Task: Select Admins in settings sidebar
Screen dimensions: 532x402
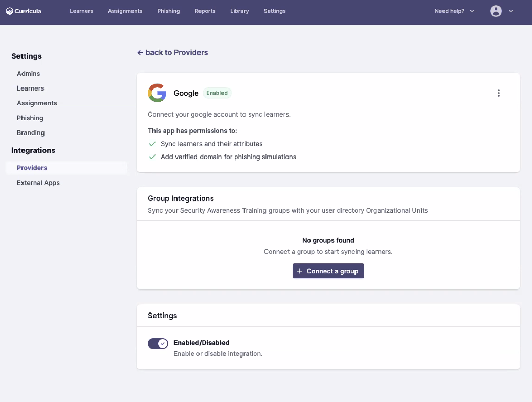Action: coord(29,74)
